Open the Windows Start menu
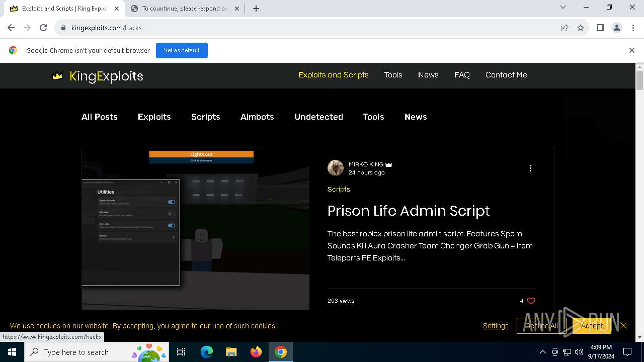 pos(12,352)
